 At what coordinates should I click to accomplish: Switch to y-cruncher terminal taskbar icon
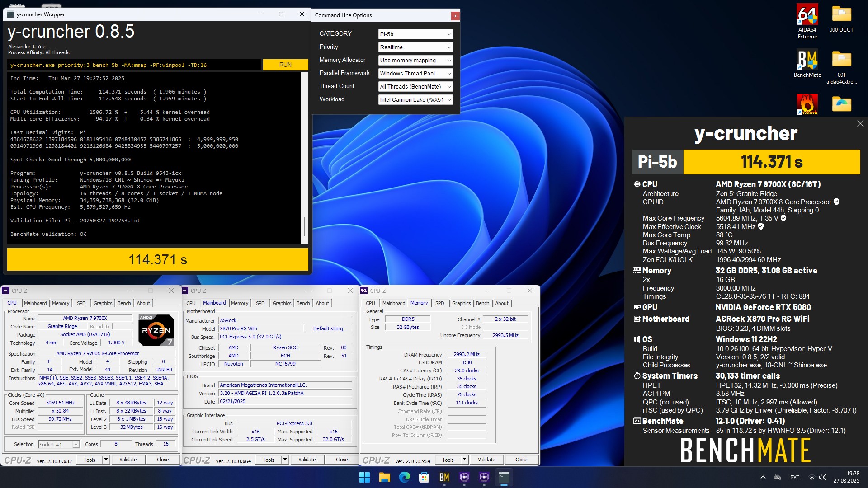(x=504, y=477)
